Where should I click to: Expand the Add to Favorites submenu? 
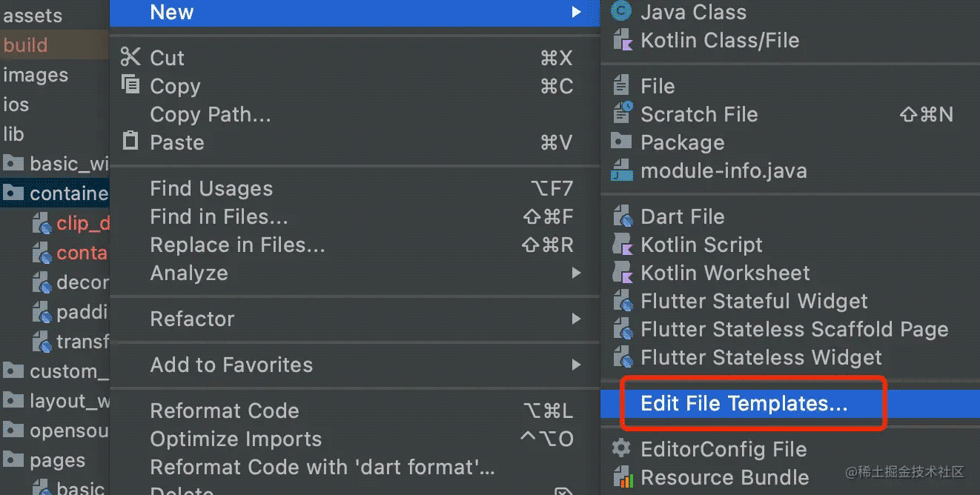click(x=230, y=365)
